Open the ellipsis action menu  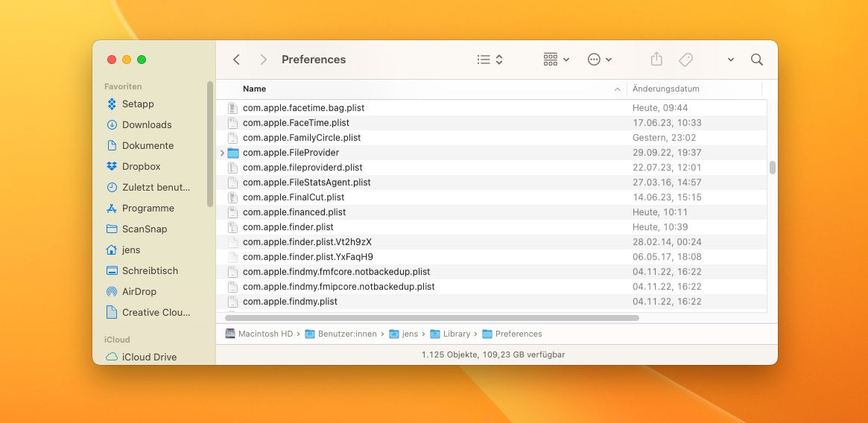pos(599,60)
